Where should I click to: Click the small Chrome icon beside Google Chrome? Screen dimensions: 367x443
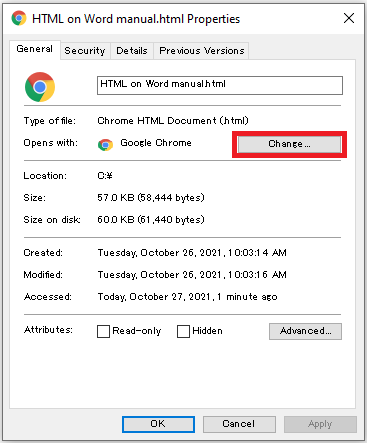tap(105, 144)
